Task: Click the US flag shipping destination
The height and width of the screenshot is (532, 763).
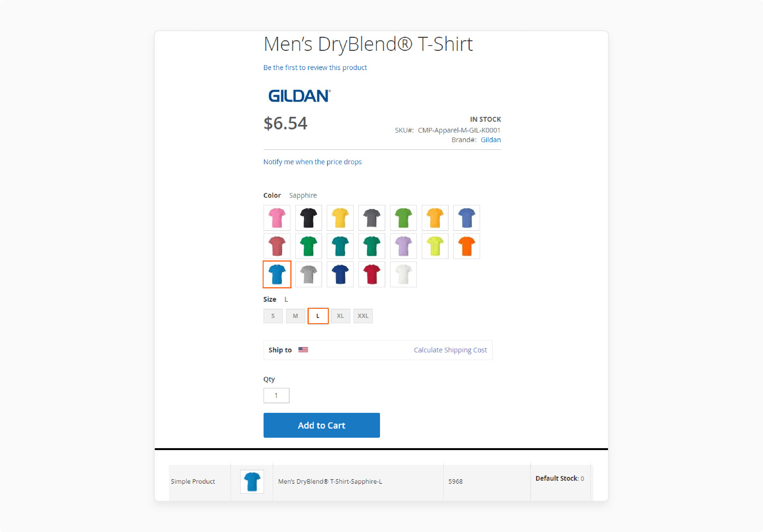Action: click(x=303, y=350)
